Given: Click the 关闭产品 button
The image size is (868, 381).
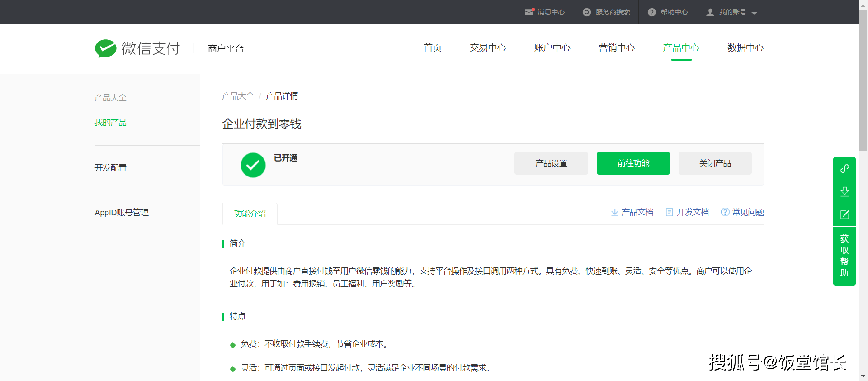Looking at the screenshot, I should pyautogui.click(x=715, y=163).
